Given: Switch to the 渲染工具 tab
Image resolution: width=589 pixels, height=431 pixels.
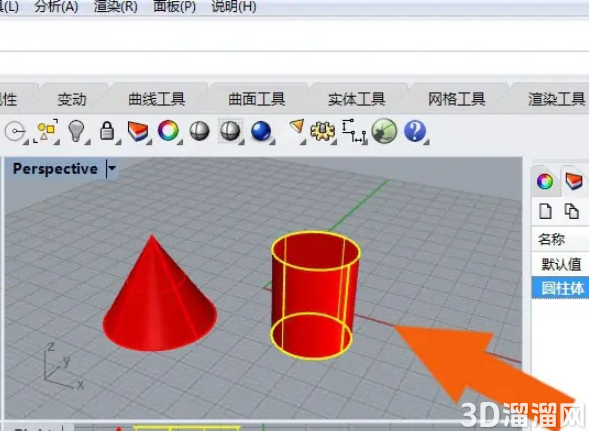Looking at the screenshot, I should tap(556, 99).
